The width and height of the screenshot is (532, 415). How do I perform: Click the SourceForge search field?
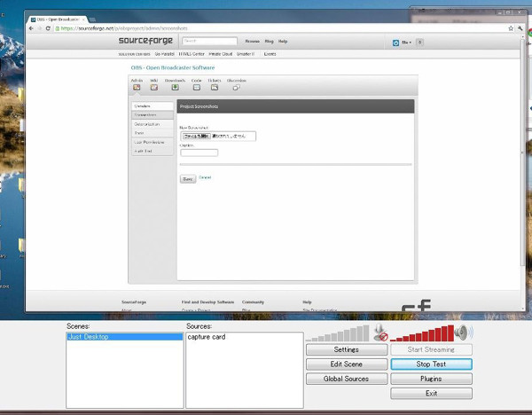click(x=209, y=41)
